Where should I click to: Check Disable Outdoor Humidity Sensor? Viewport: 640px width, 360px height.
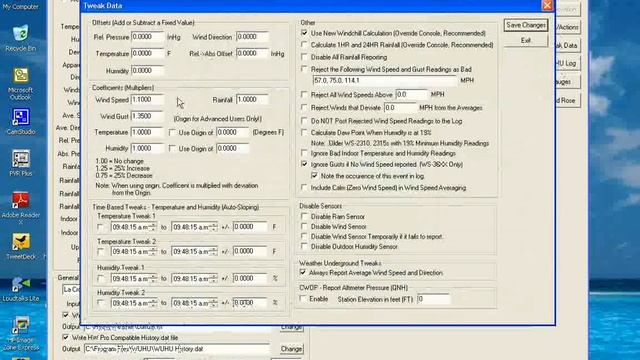[304, 246]
